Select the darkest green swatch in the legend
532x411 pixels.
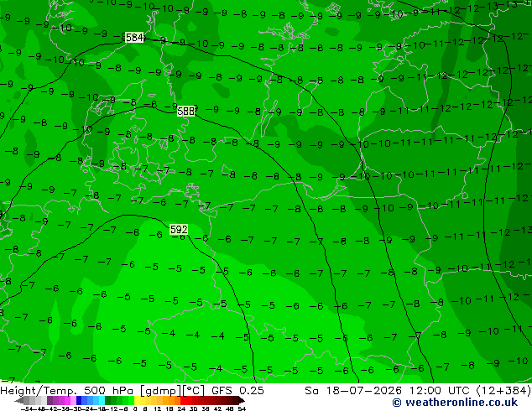click(x=107, y=400)
